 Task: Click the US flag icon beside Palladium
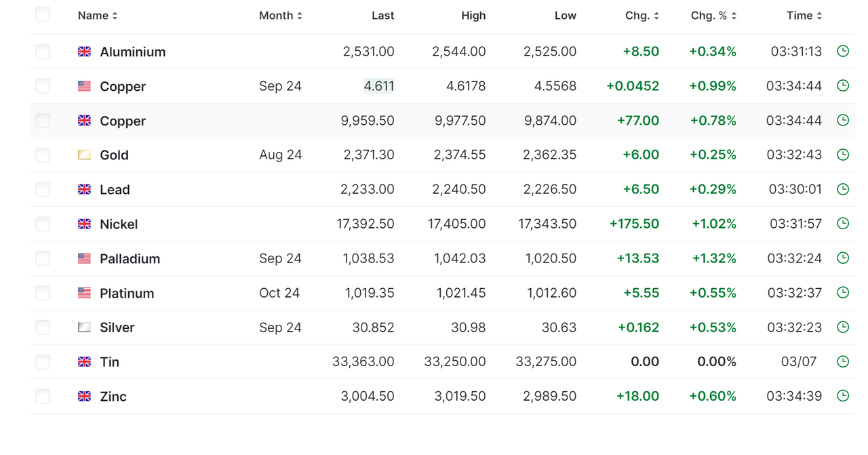pyautogui.click(x=84, y=258)
